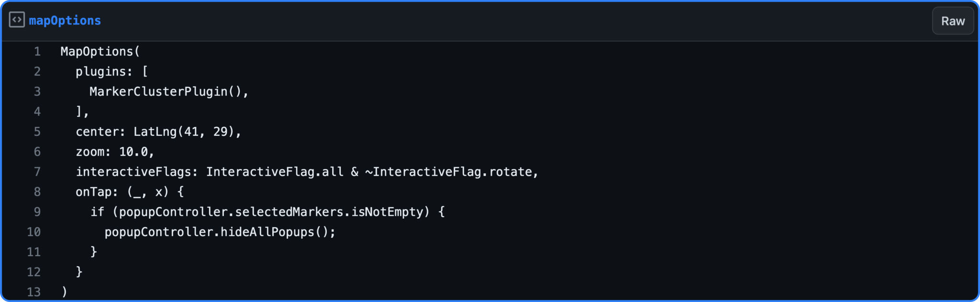Click the popupController.hideAllPopups() call
Viewport: 980px width, 302px height.
(x=220, y=232)
